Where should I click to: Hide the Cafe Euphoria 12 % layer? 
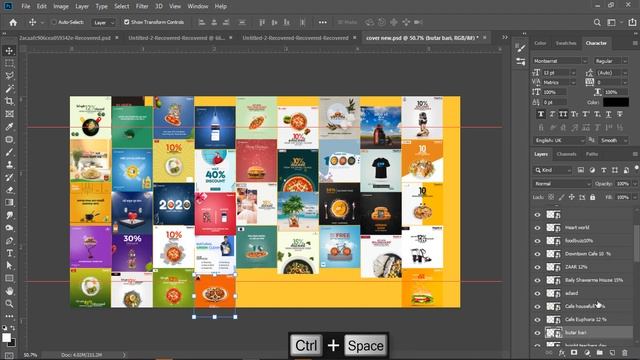(x=537, y=320)
